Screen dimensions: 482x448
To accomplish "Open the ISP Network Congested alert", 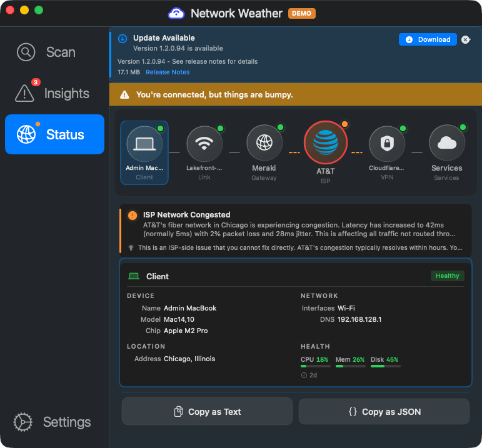I will [x=296, y=231].
